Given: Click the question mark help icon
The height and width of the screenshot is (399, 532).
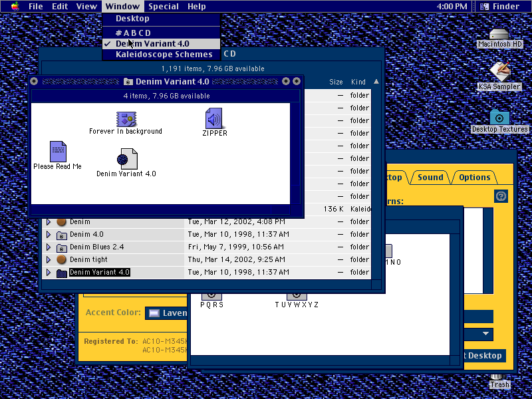Looking at the screenshot, I should (x=501, y=196).
